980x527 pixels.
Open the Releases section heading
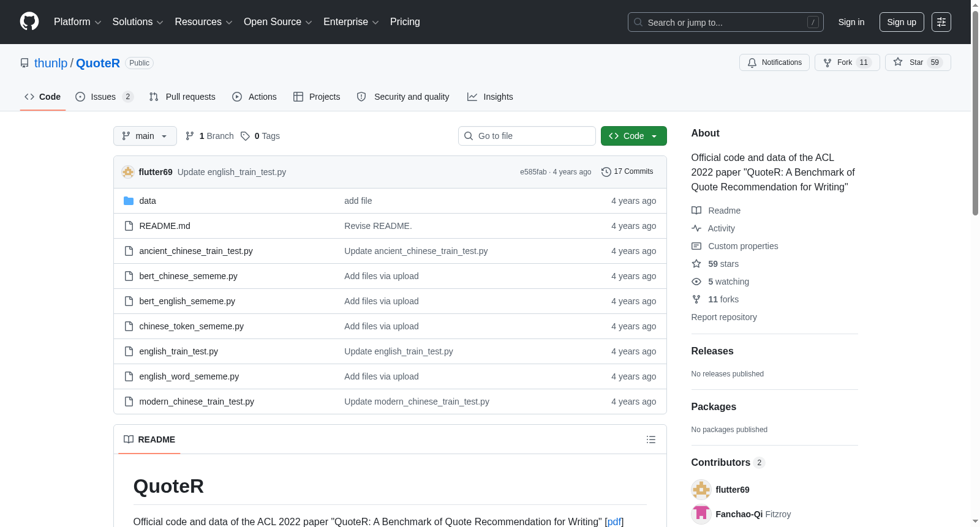[712, 351]
